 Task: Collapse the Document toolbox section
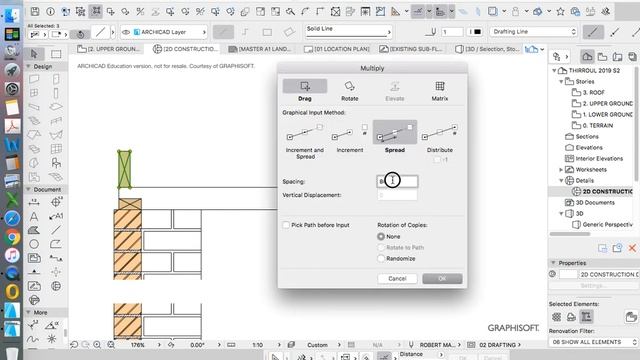[29, 189]
